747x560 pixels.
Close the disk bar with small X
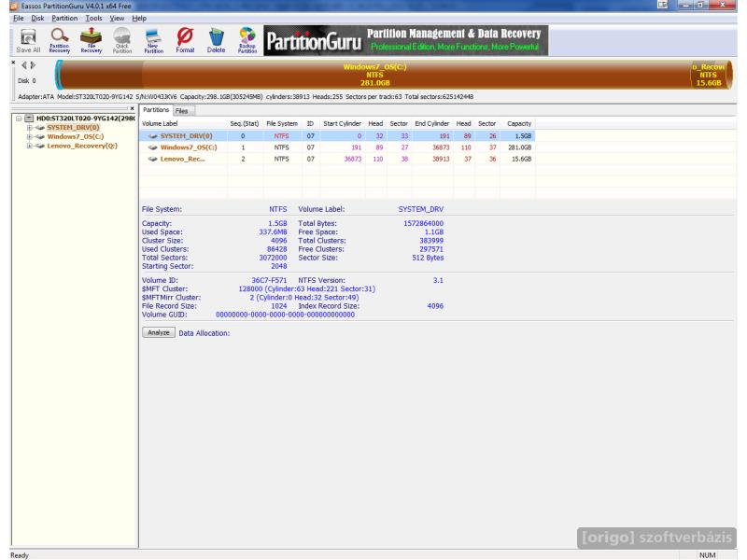(13, 63)
